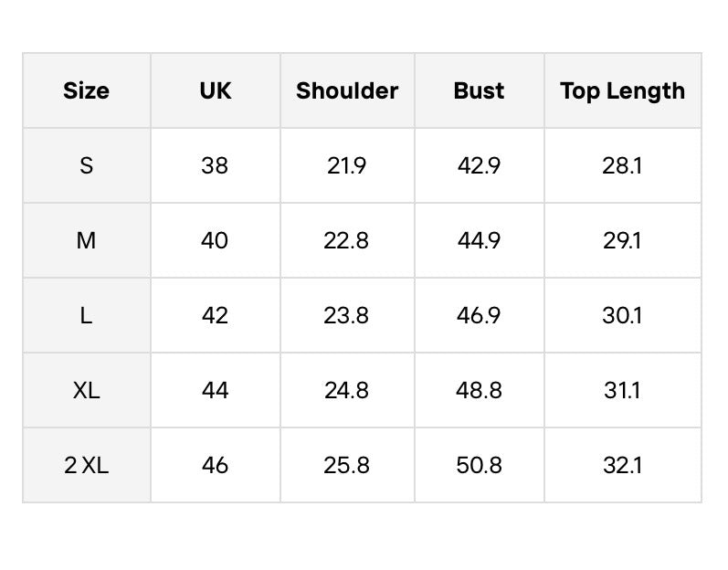This screenshot has height=570, width=728.
Task: Select the 2 XL size row label
Action: tap(87, 465)
